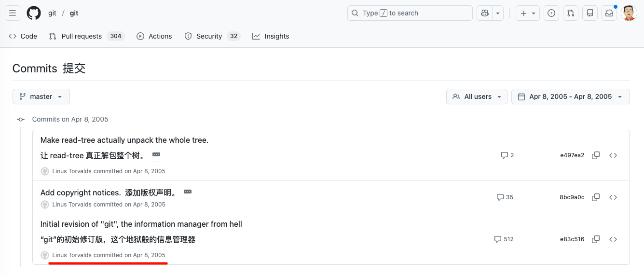Screen dimensions: 644x275
Task: Open commit hash e83c516 link
Action: pos(572,239)
